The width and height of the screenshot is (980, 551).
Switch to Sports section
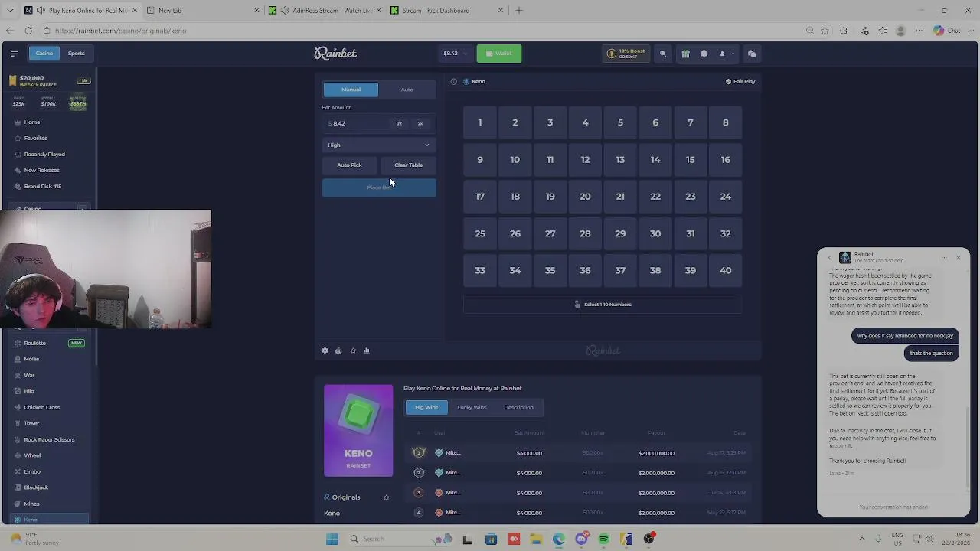coord(77,54)
